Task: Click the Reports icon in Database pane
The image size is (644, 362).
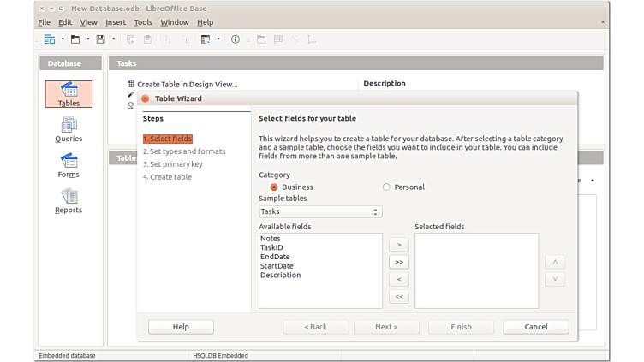Action: tap(69, 200)
